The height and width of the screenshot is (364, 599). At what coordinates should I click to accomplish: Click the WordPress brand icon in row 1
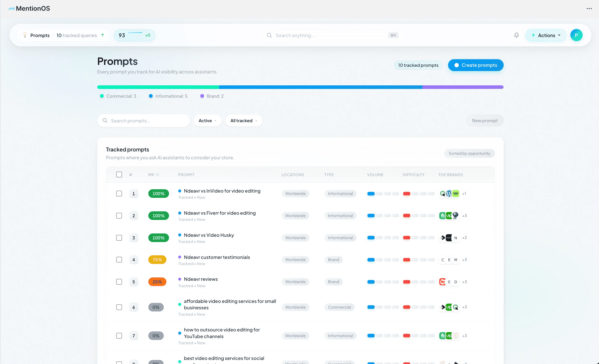(x=449, y=194)
